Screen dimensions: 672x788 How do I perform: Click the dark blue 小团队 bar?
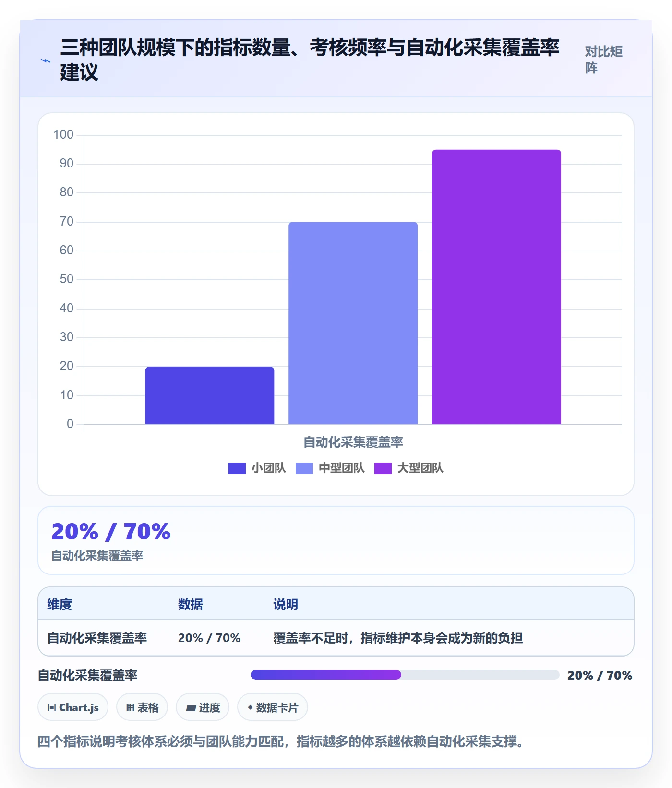(x=210, y=395)
